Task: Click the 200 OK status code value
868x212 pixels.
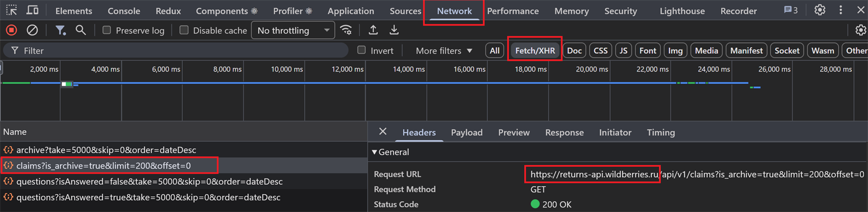Action: pyautogui.click(x=551, y=204)
